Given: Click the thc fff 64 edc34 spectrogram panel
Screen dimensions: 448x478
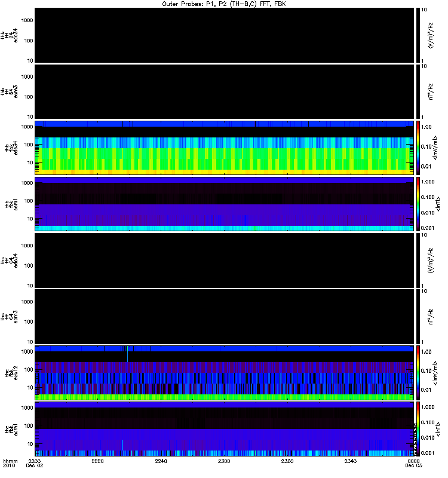Looking at the screenshot, I should coord(224,260).
